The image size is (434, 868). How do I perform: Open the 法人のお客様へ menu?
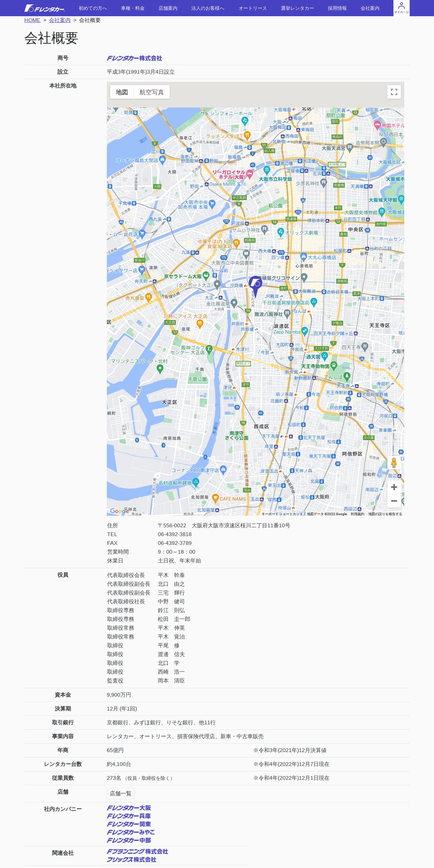point(208,8)
